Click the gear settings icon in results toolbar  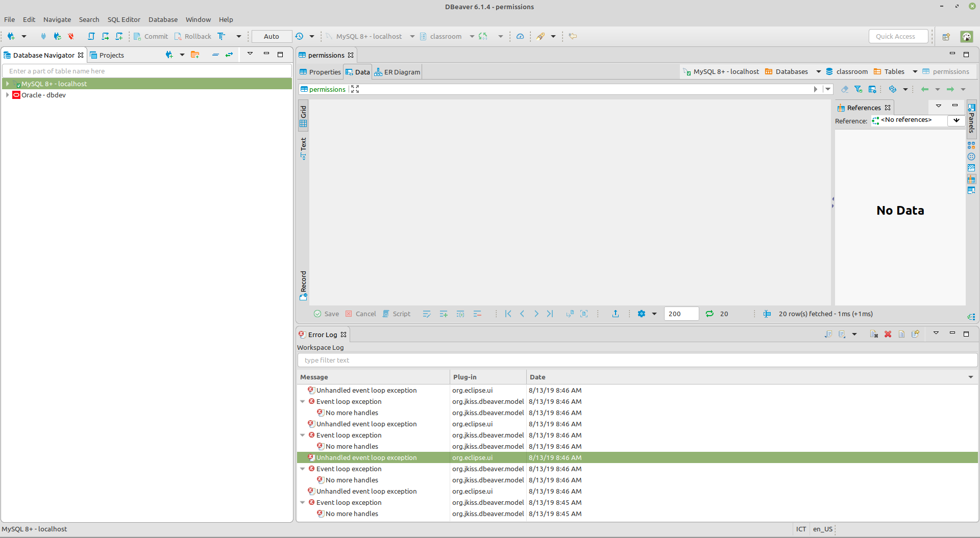642,314
